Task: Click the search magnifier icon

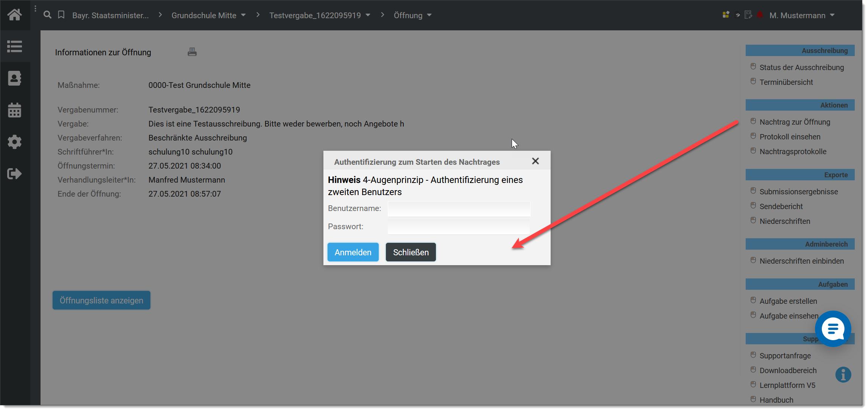Action: point(47,15)
